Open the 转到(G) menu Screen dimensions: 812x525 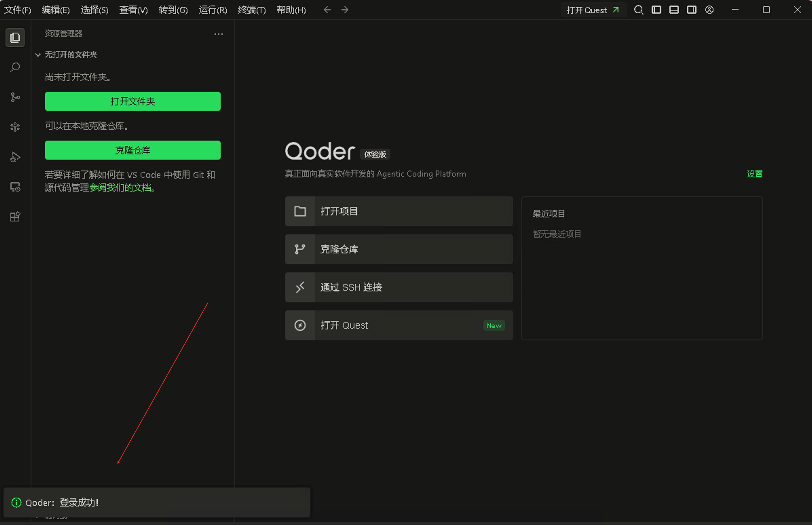pos(173,10)
